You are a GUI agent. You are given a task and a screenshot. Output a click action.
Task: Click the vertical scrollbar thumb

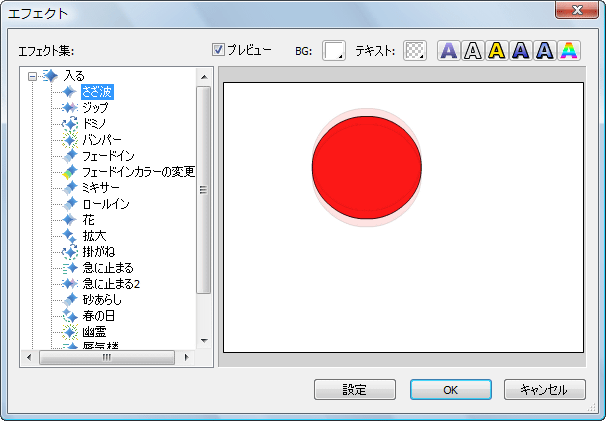(x=204, y=190)
